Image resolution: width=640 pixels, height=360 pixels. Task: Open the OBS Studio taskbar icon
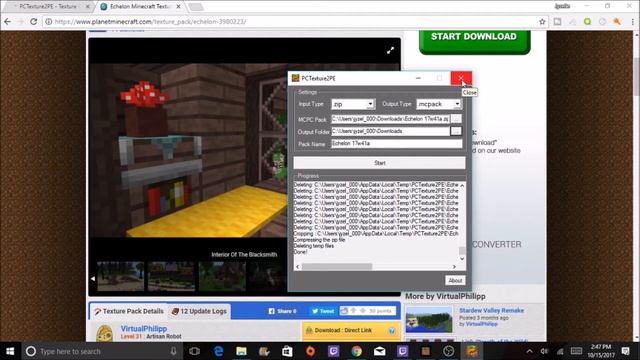449,351
